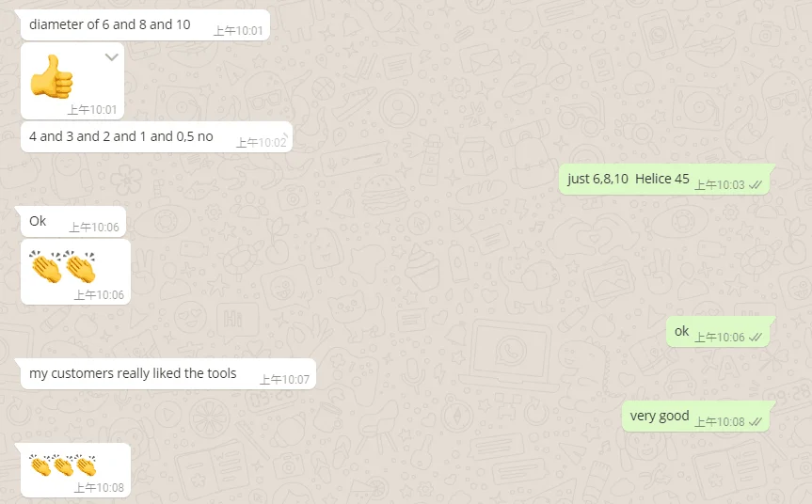Click the 10:03 timestamp on Helice 45 message
This screenshot has width=812, height=504.
(719, 185)
